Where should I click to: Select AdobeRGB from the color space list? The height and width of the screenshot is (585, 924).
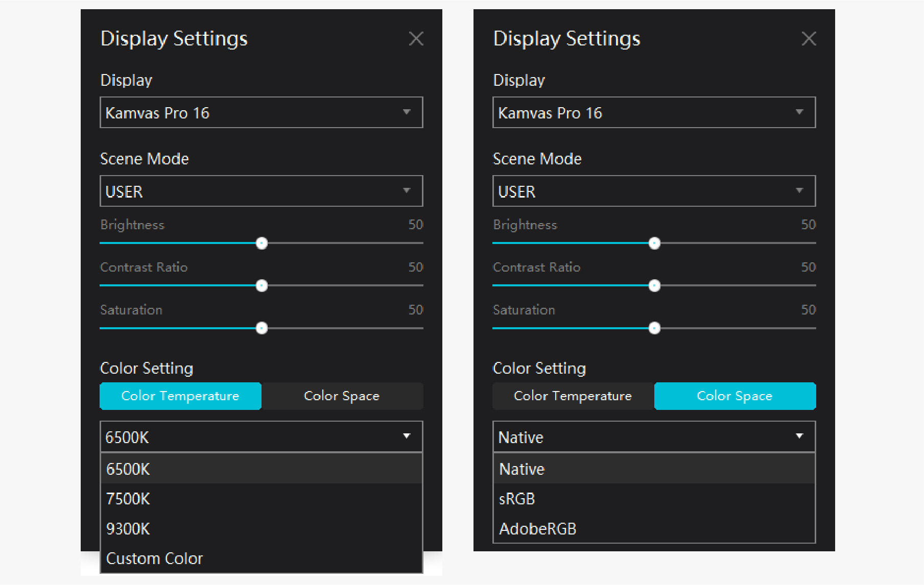click(x=654, y=529)
